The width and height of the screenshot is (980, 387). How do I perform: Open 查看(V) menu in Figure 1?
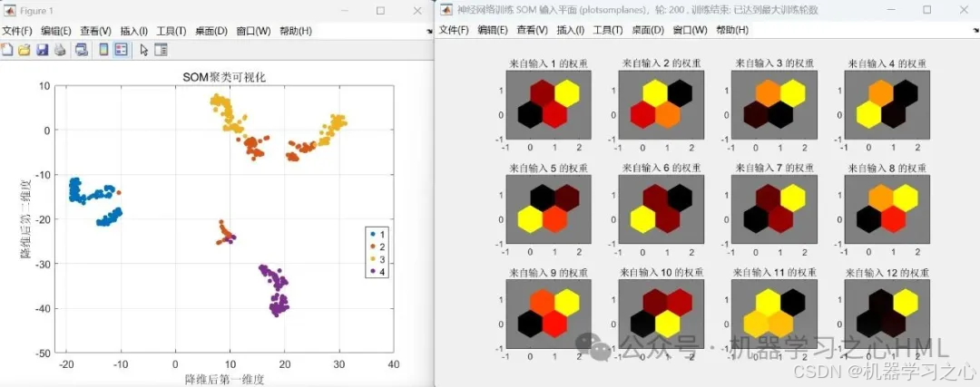[95, 31]
